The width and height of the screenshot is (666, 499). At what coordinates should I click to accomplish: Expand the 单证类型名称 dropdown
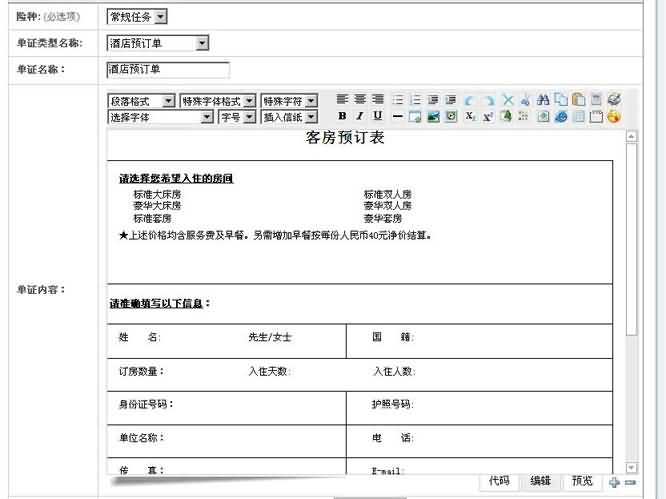tap(157, 43)
